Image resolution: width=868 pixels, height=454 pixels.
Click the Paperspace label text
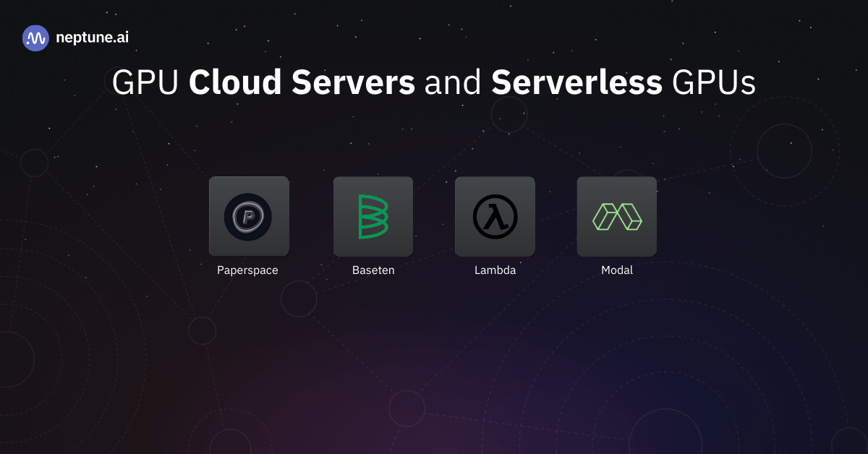click(x=248, y=270)
